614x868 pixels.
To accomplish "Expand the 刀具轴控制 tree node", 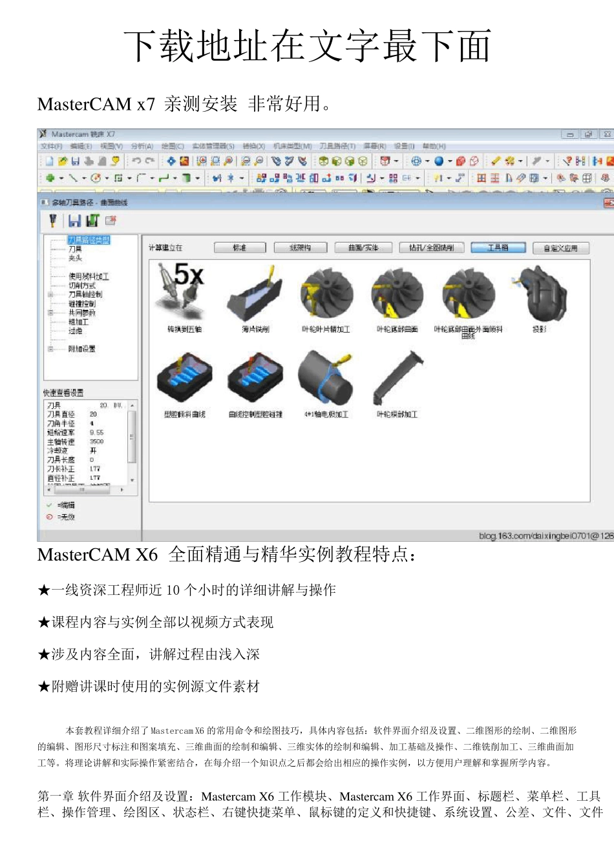I will pyautogui.click(x=50, y=294).
